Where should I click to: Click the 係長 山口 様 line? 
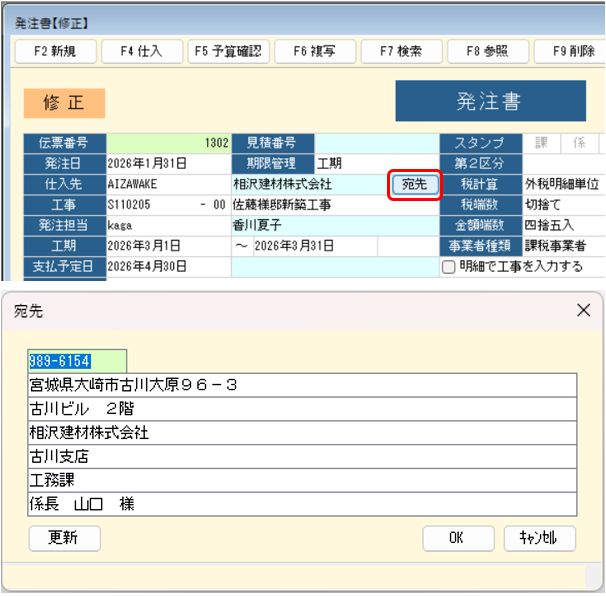[302, 504]
